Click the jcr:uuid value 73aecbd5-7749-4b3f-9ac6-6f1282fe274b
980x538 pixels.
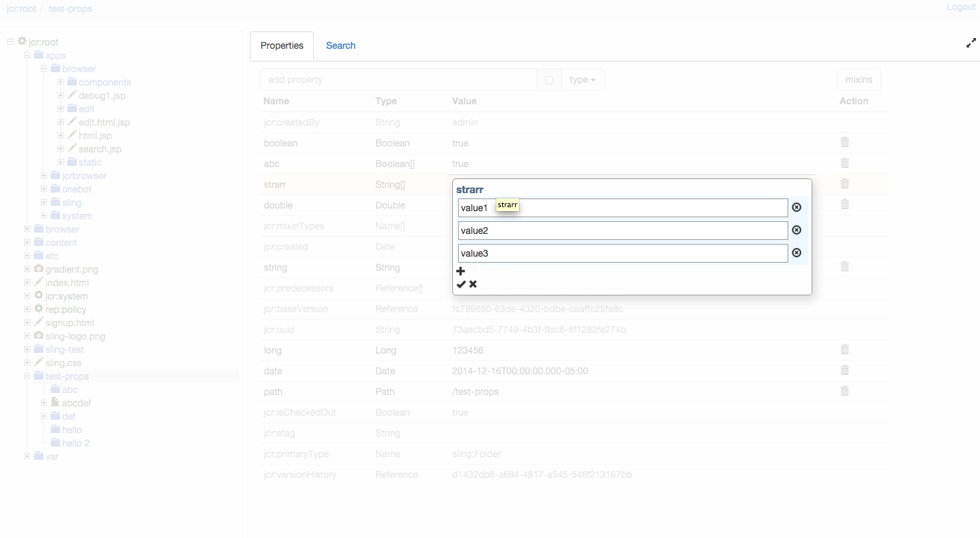539,329
